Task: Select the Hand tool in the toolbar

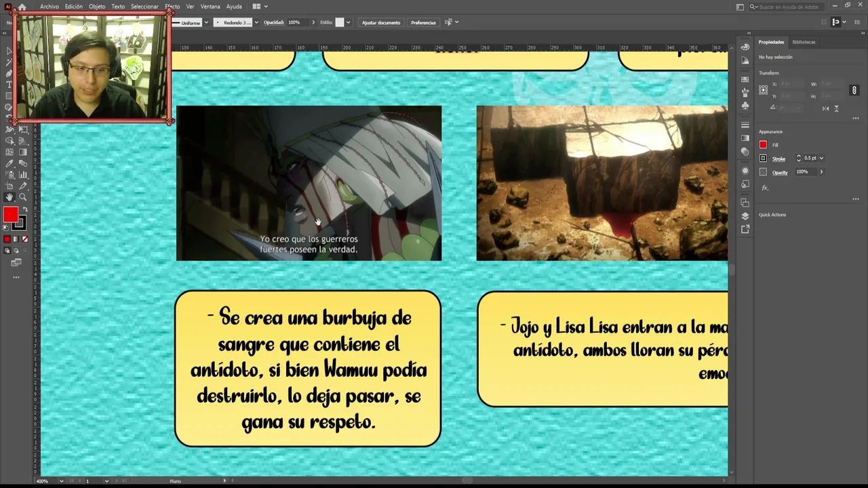Action: pos(9,197)
